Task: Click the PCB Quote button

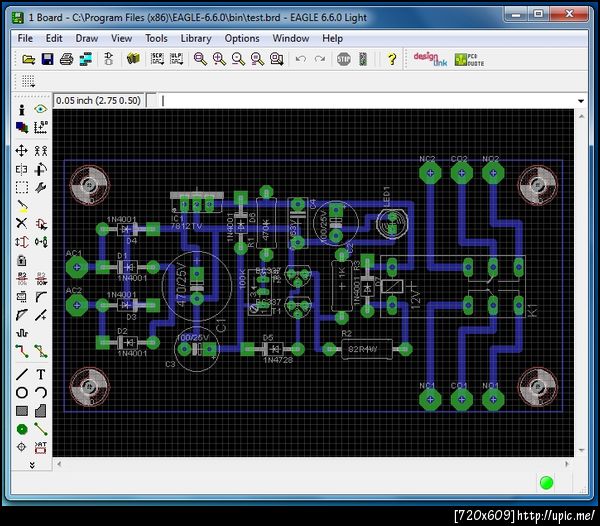Action: [x=470, y=60]
